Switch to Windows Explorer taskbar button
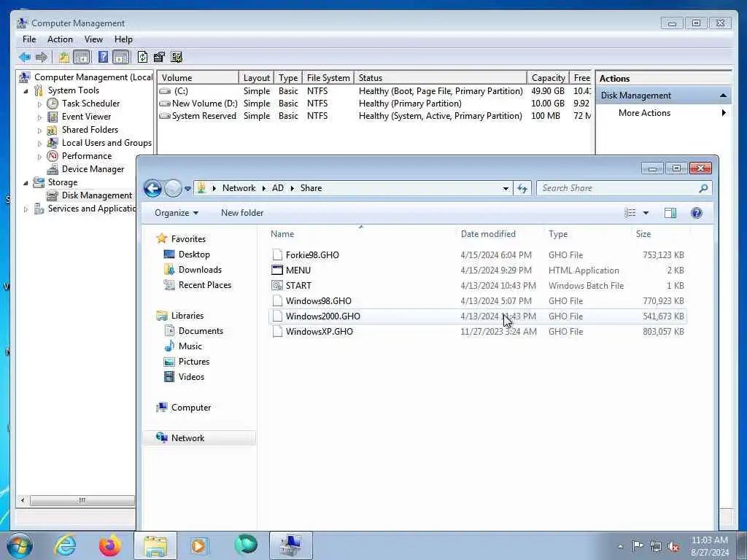Viewport: 747px width, 560px height. pos(155,545)
